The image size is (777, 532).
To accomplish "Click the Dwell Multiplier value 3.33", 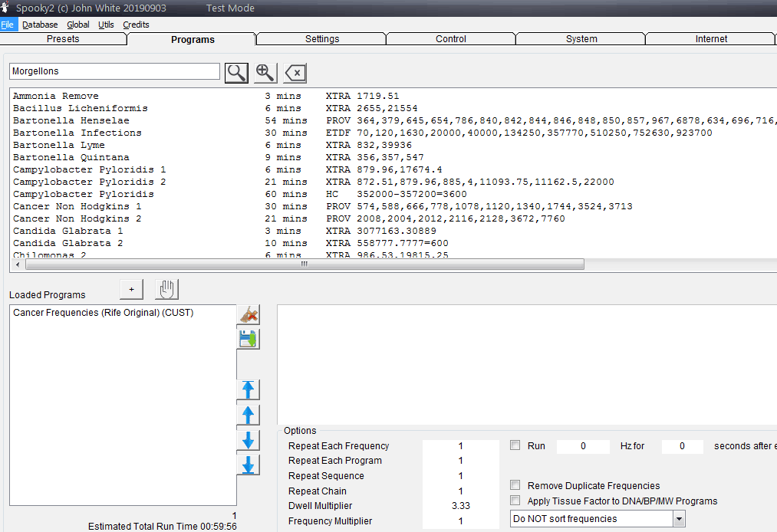I will click(x=461, y=506).
